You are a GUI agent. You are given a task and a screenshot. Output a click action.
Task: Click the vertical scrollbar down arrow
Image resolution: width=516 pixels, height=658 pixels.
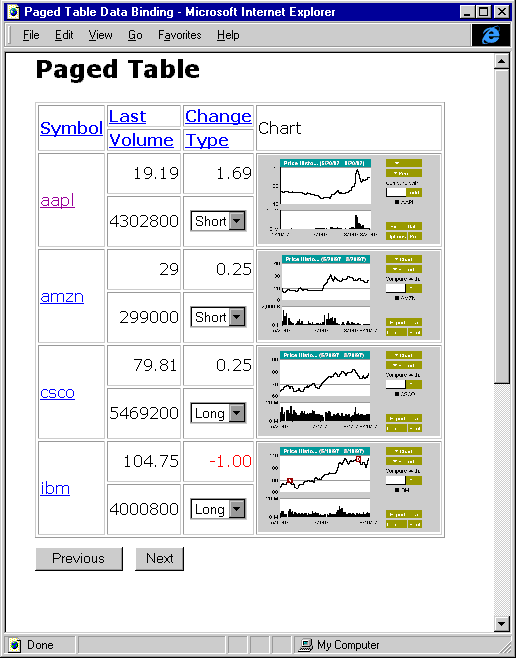click(x=501, y=623)
